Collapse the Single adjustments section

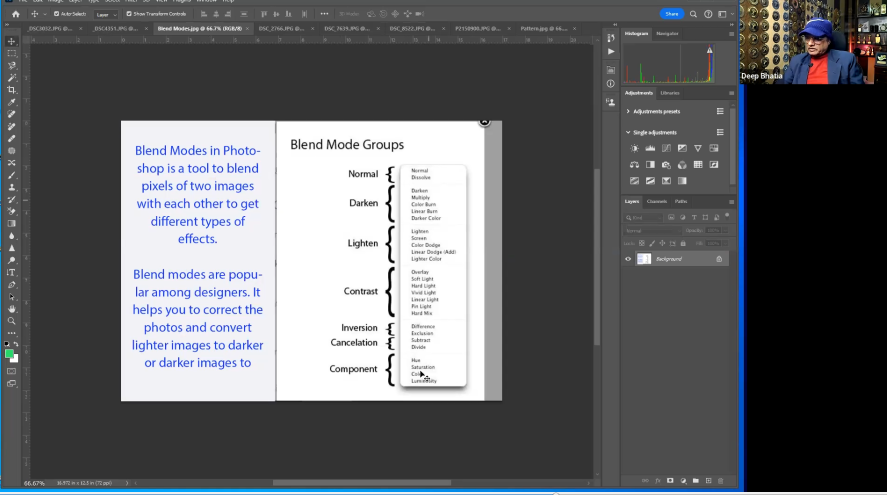click(628, 132)
